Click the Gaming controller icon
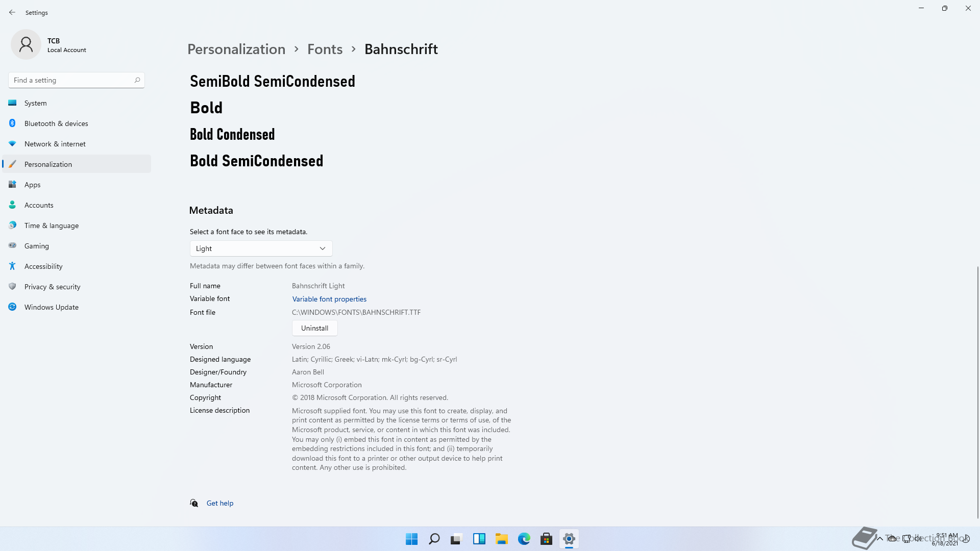This screenshot has height=551, width=980. pyautogui.click(x=12, y=245)
